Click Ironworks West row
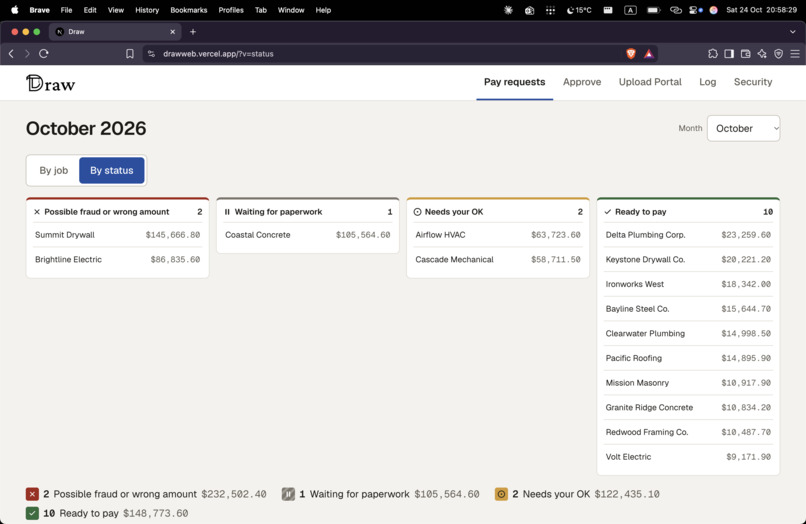This screenshot has height=524, width=806. (x=688, y=284)
